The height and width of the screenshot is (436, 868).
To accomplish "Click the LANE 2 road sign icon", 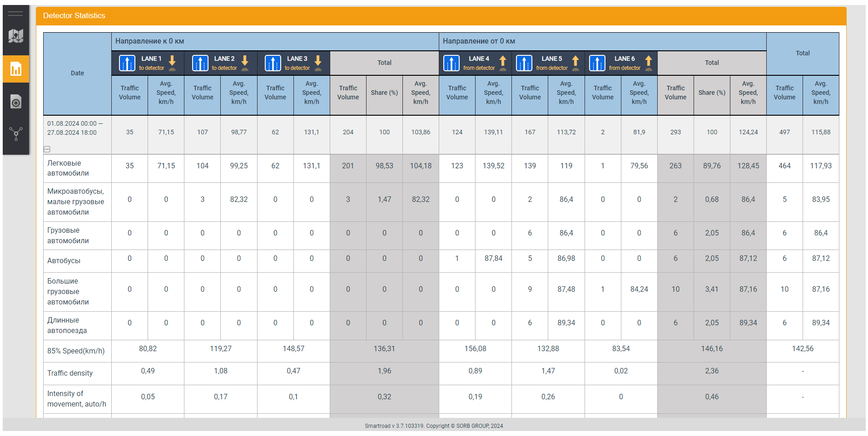I will pyautogui.click(x=200, y=63).
